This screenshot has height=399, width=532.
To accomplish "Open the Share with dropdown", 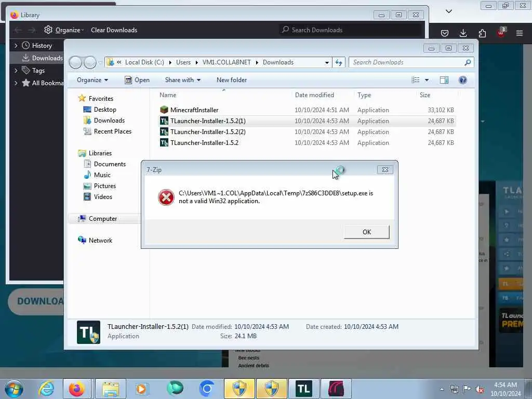I will click(182, 80).
